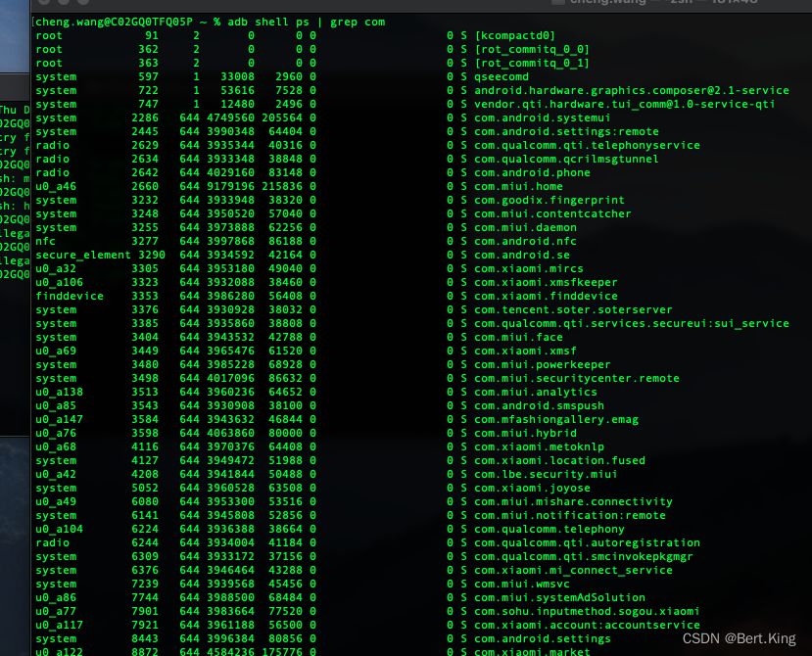Select com.mfashiongallery.emag process name
This screenshot has width=812, height=656.
556,420
